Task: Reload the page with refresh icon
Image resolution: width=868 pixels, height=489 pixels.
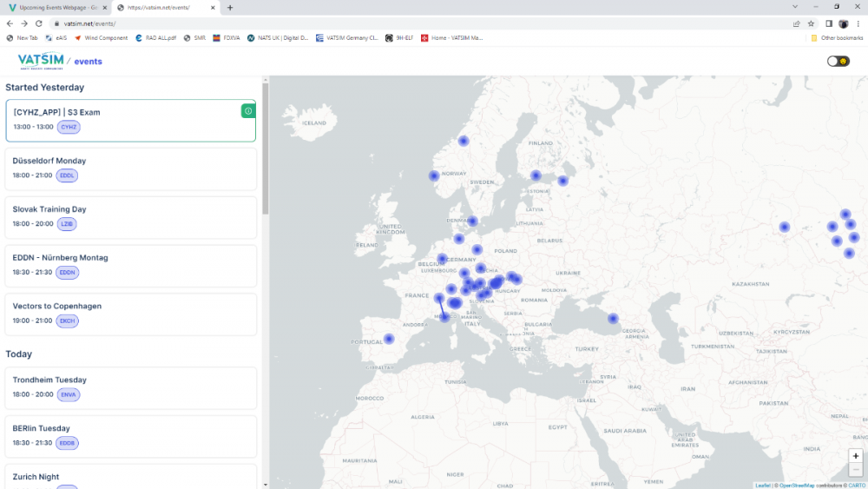Action: click(39, 23)
